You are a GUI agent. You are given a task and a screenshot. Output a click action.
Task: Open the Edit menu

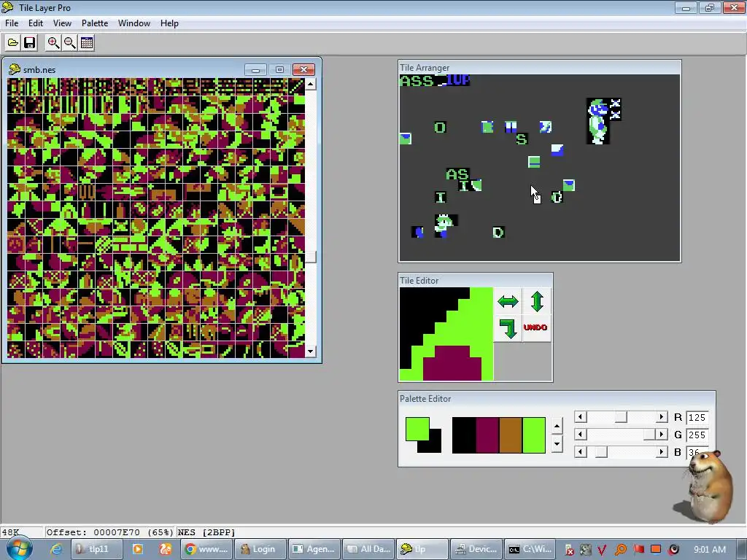[36, 23]
